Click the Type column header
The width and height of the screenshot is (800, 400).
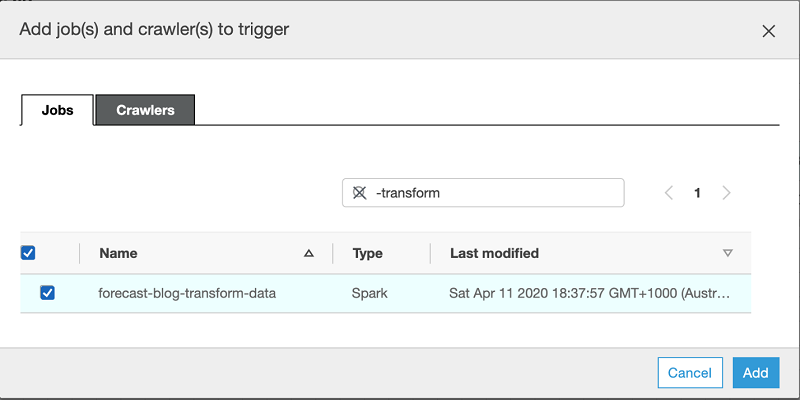(368, 254)
